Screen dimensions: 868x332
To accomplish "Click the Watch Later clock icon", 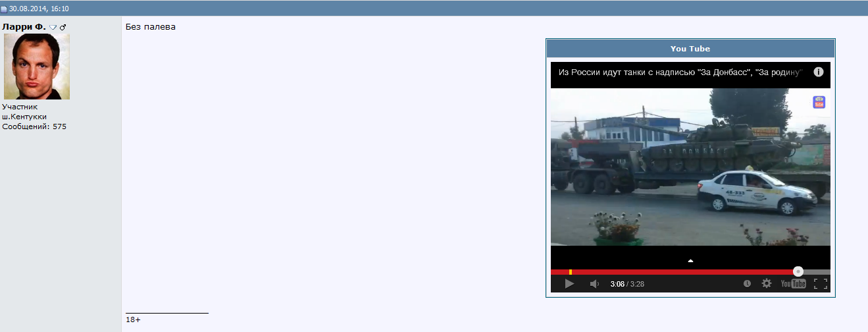I will pyautogui.click(x=747, y=283).
